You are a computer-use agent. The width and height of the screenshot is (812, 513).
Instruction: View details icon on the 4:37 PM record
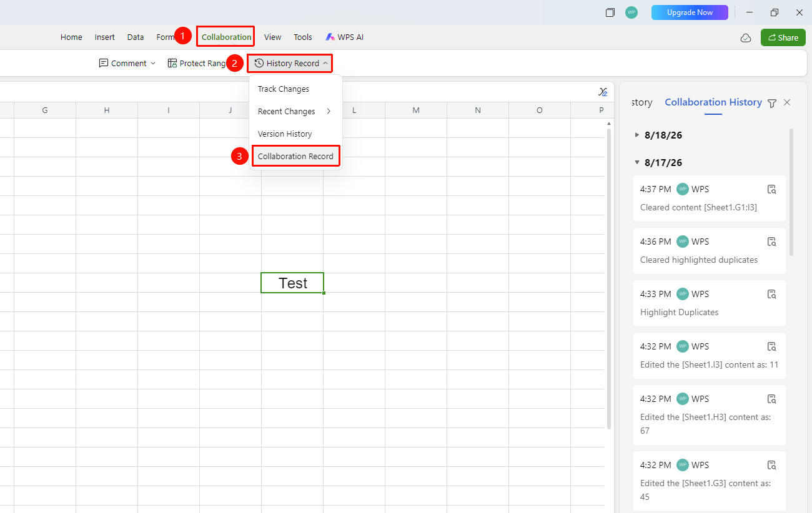tap(771, 189)
